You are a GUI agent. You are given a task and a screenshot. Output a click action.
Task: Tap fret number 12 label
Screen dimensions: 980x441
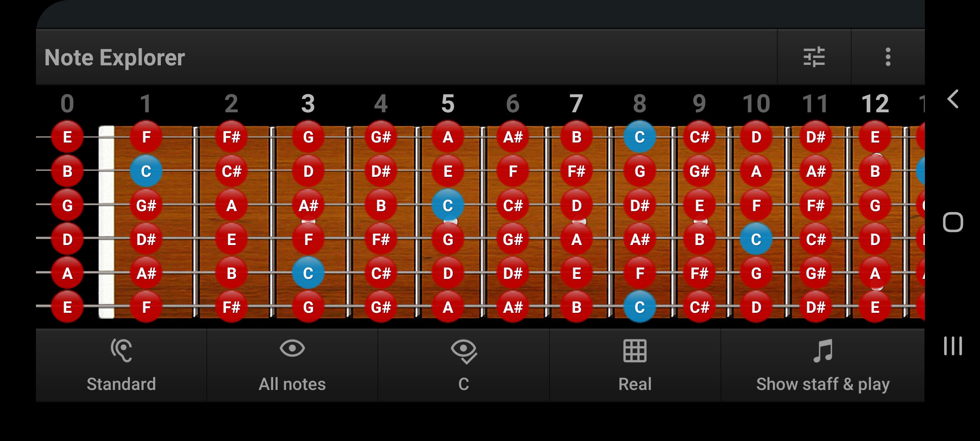pyautogui.click(x=875, y=104)
